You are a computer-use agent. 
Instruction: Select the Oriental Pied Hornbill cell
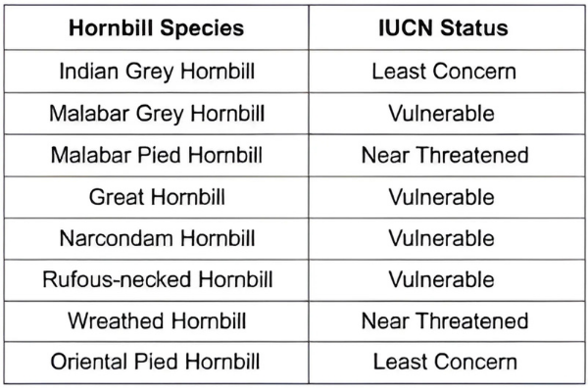(x=157, y=363)
